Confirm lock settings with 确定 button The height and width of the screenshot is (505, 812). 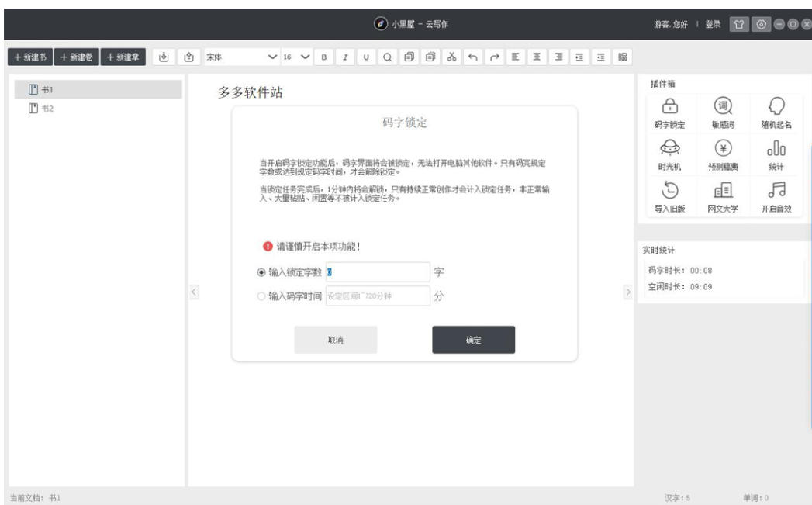pos(474,341)
